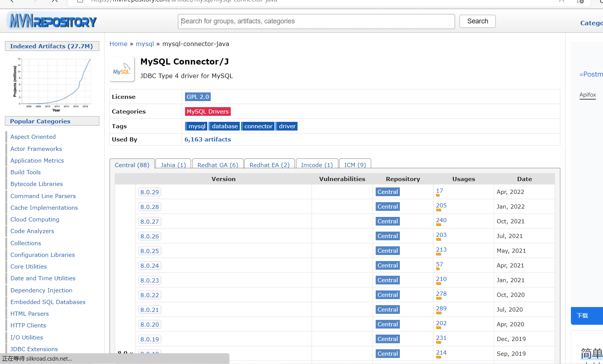Open the Aspect Oriented category
603x364 pixels.
pos(33,137)
